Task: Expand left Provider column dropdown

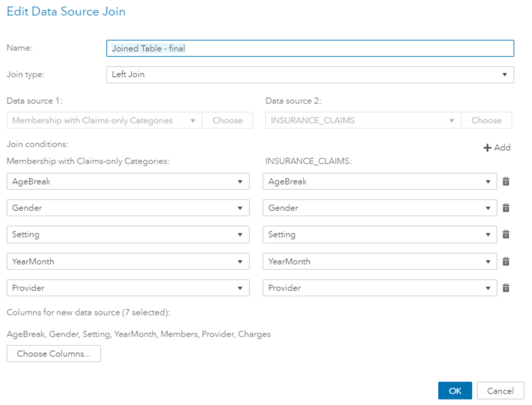Action: click(128, 288)
